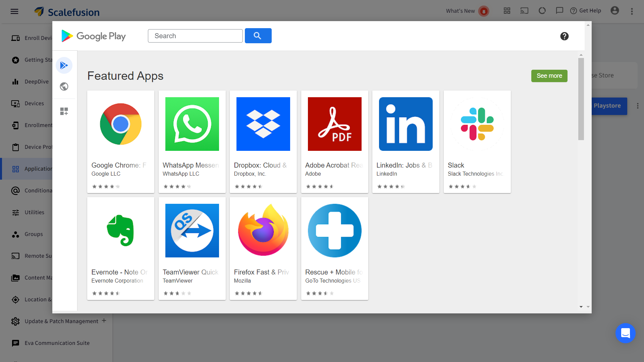Open the user account profile icon
The image size is (644, 362).
[x=615, y=11]
